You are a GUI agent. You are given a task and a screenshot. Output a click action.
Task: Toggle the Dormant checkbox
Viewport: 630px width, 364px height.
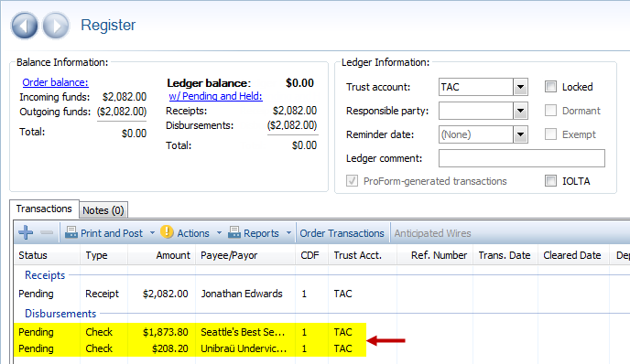(550, 111)
